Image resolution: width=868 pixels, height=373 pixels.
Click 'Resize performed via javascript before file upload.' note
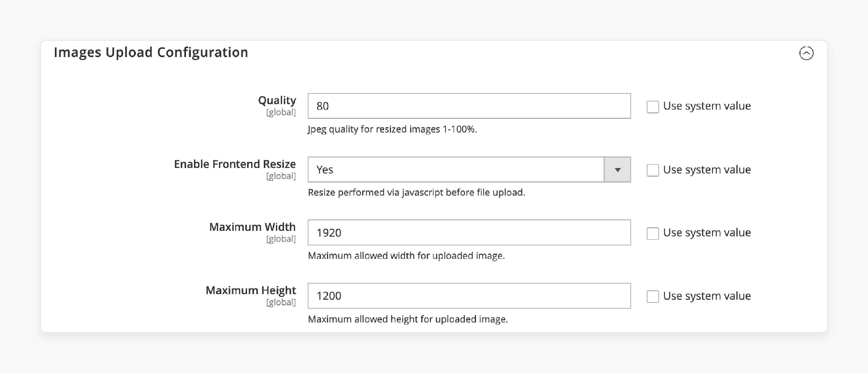[416, 192]
